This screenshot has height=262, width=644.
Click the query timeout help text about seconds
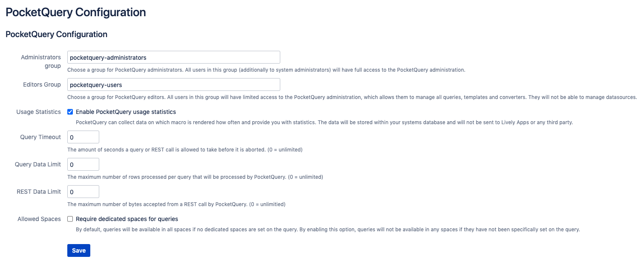pos(185,150)
